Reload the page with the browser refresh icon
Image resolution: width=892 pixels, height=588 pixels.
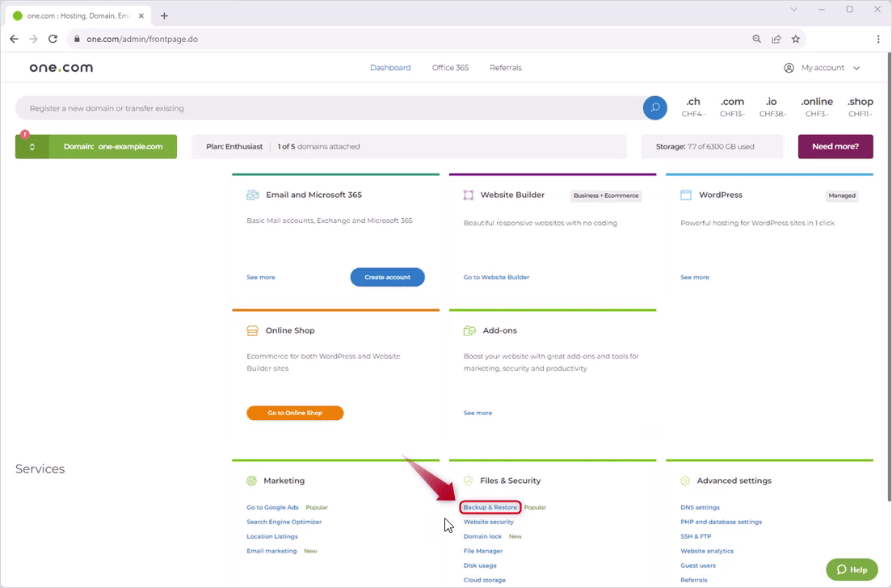pos(53,39)
